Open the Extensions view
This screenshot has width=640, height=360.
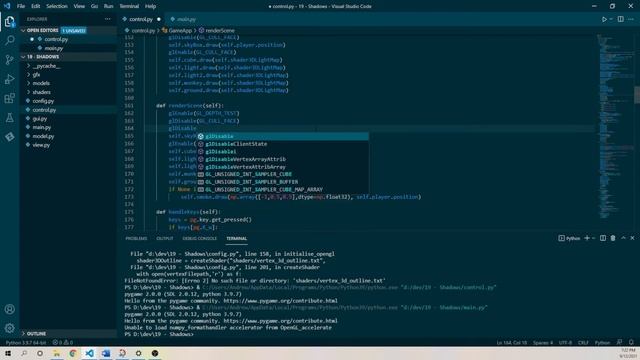(x=9, y=98)
